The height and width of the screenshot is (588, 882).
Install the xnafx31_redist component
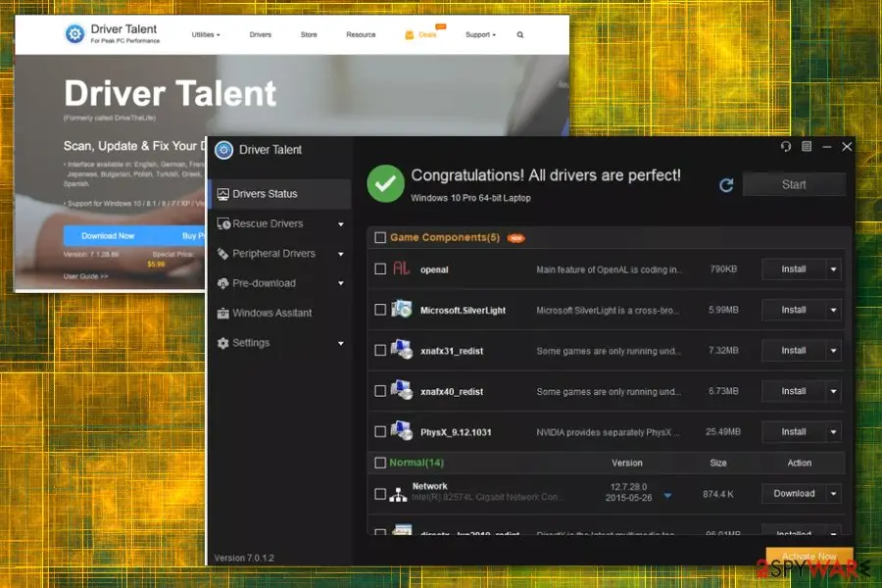coord(794,351)
